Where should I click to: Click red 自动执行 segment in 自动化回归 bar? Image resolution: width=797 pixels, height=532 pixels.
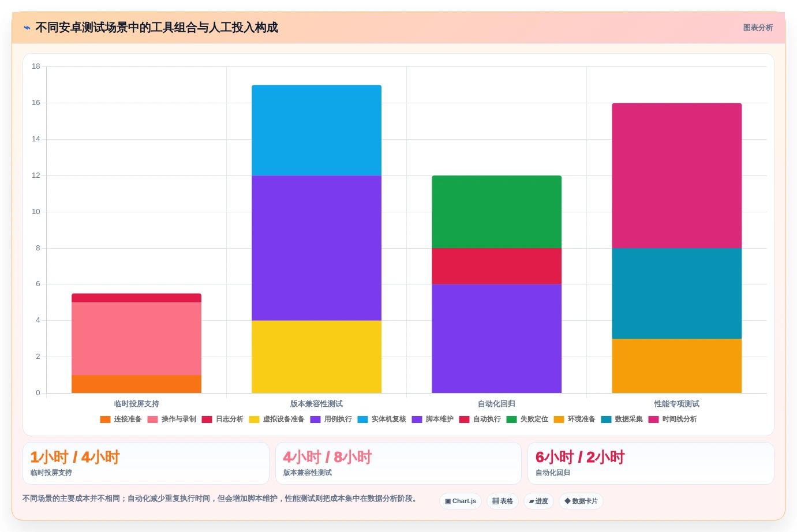[496, 266]
